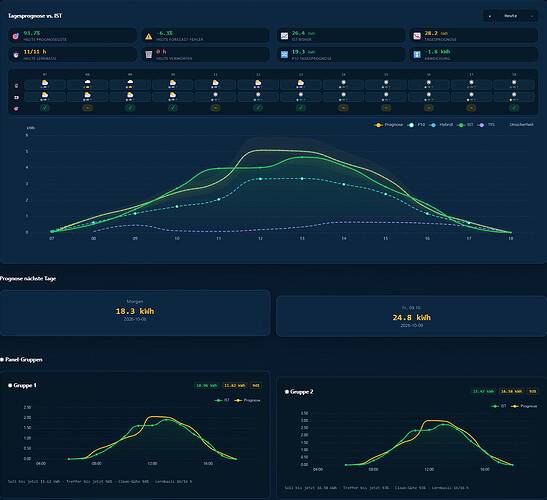
Task: Click IST data point at hour 13
Action: pyautogui.click(x=302, y=157)
